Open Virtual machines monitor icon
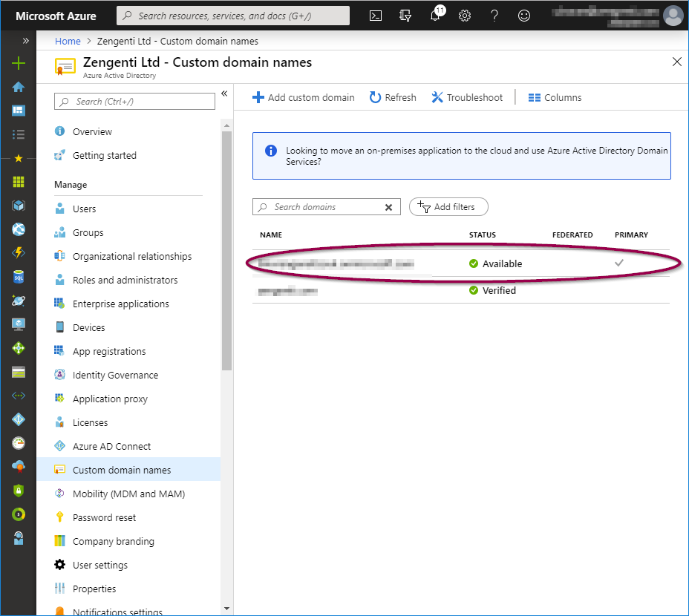The width and height of the screenshot is (689, 616). pos(19,324)
